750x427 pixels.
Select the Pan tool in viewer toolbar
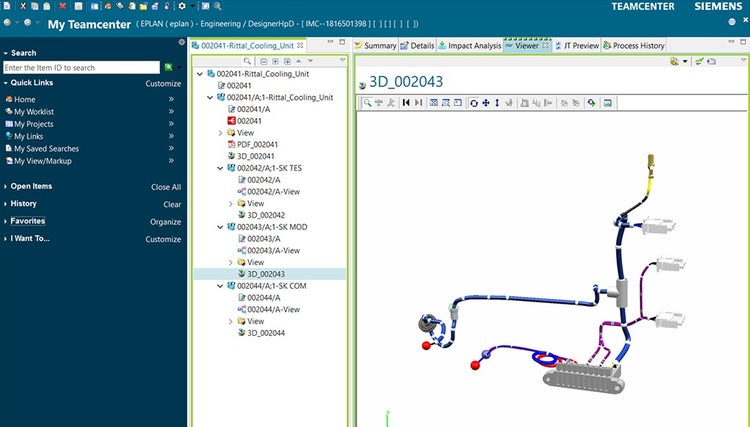pyautogui.click(x=486, y=103)
